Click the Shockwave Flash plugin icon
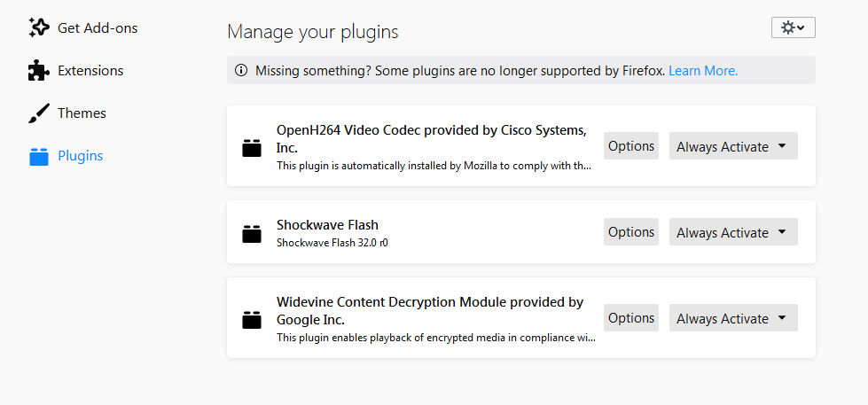Image resolution: width=868 pixels, height=405 pixels. point(252,233)
